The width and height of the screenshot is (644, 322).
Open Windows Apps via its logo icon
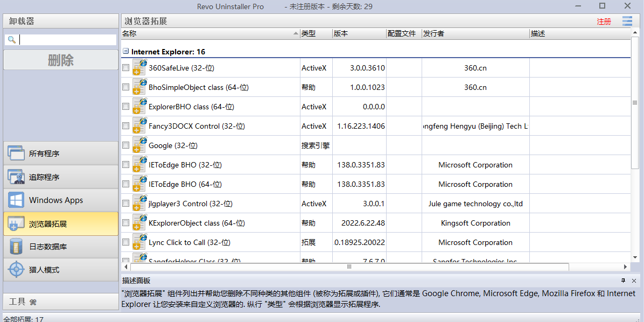point(16,200)
